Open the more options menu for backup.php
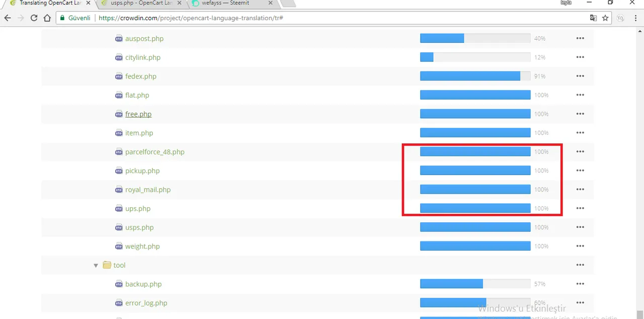The height and width of the screenshot is (319, 644). 580,284
